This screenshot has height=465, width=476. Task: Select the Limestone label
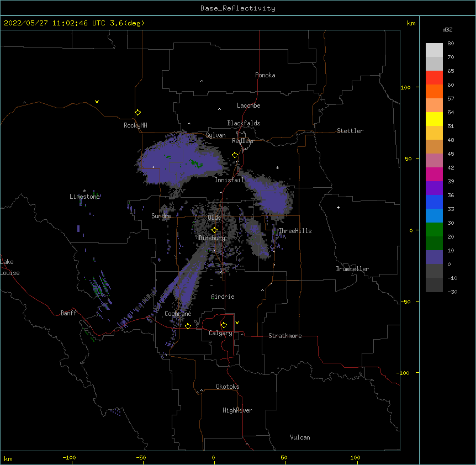(84, 197)
